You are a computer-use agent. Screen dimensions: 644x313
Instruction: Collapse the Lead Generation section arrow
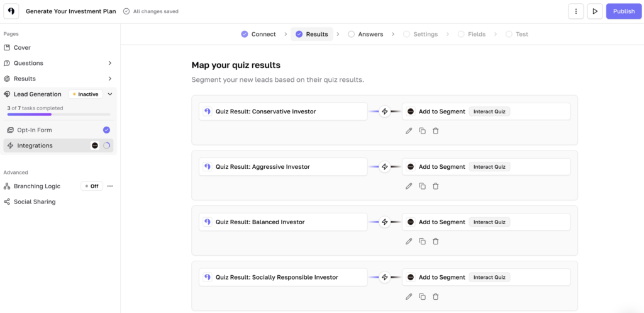(109, 94)
